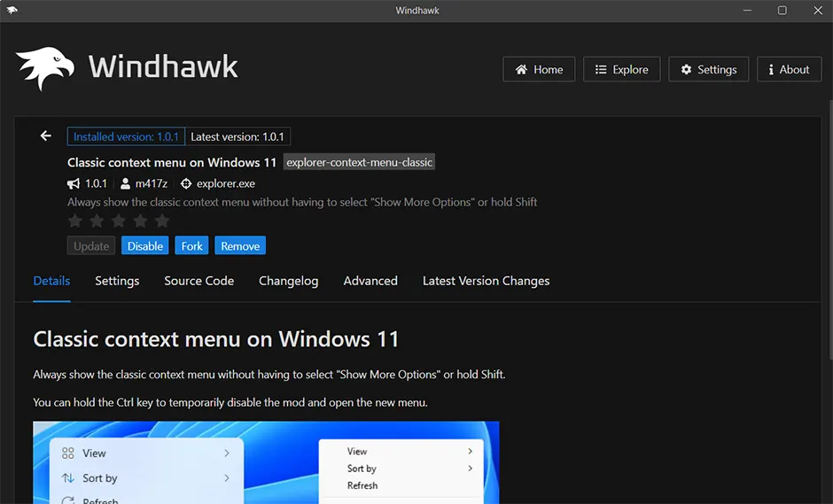Screen dimensions: 833x504
Task: Open the Source Code tab
Action: click(199, 281)
